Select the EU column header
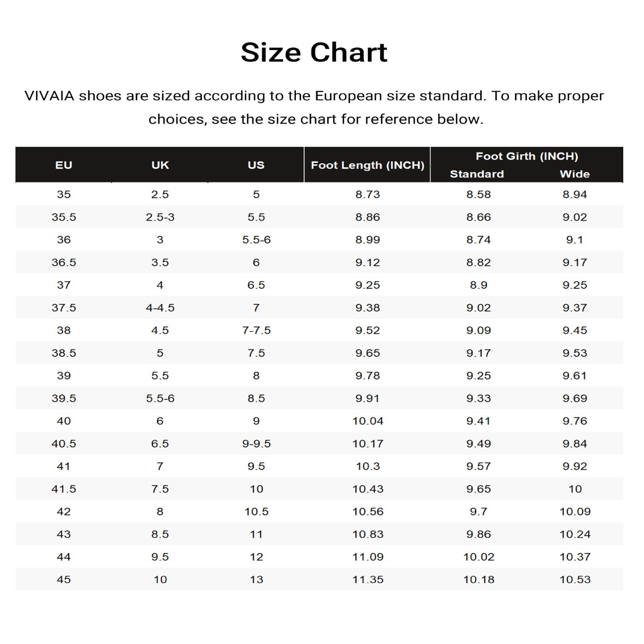644x644 pixels. [x=64, y=165]
